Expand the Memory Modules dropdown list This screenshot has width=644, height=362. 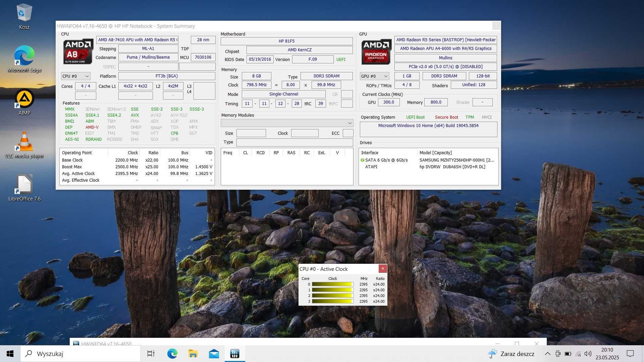287,123
